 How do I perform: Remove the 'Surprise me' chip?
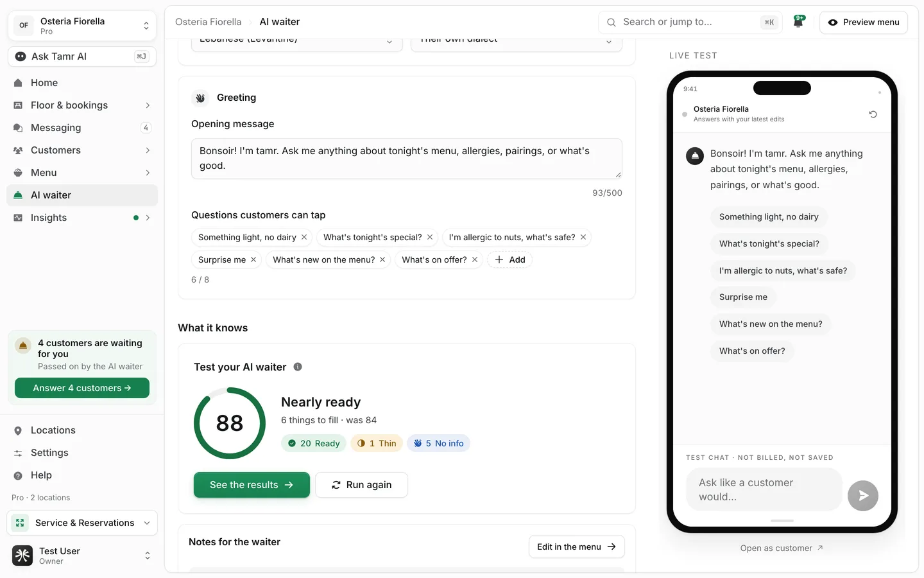(x=253, y=260)
